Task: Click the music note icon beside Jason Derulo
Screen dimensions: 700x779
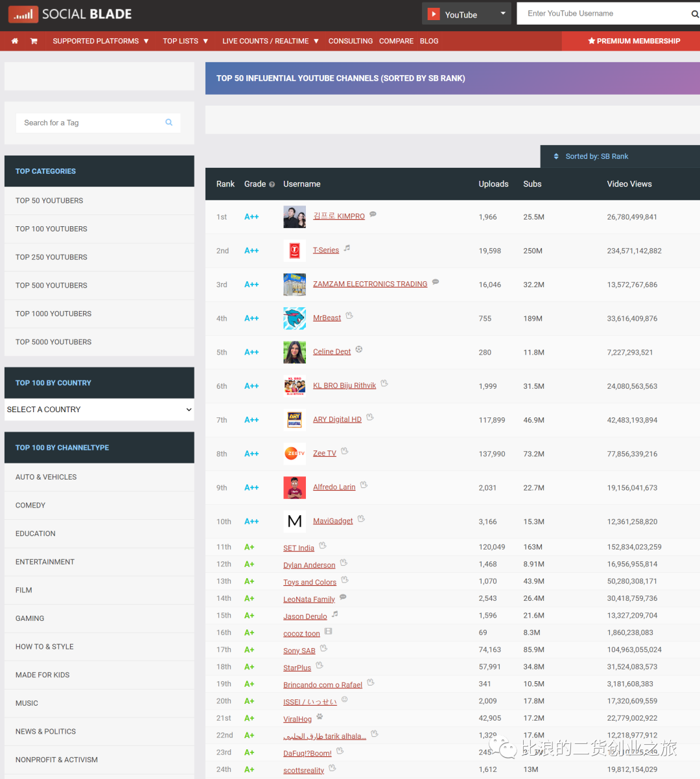Action: [x=334, y=614]
